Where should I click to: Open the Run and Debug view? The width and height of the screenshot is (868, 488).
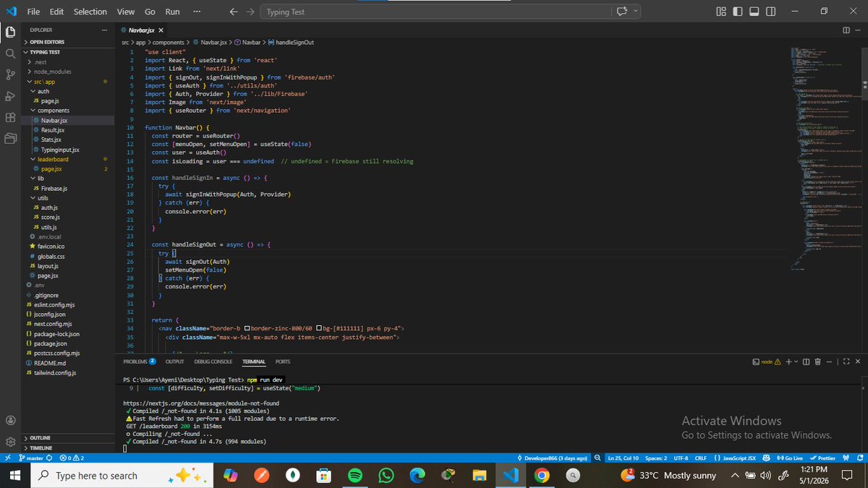click(10, 96)
